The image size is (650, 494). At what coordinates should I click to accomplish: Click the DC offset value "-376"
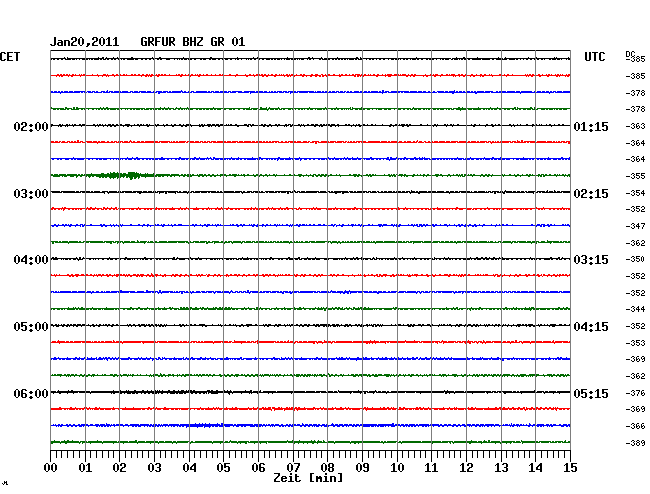635,393
